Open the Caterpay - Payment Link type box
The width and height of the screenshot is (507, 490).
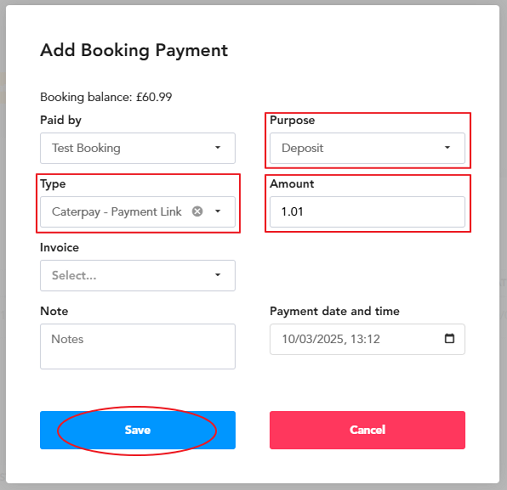pos(138,212)
